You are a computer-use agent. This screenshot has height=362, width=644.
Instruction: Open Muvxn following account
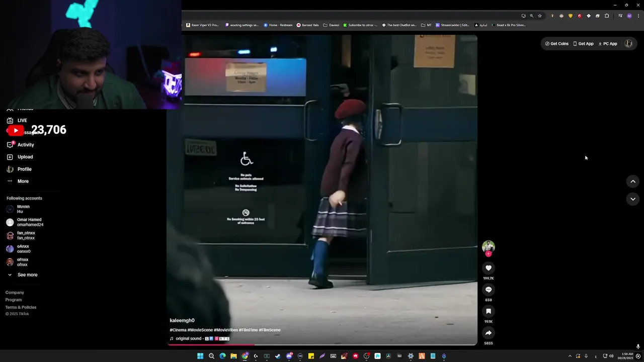(x=18, y=209)
